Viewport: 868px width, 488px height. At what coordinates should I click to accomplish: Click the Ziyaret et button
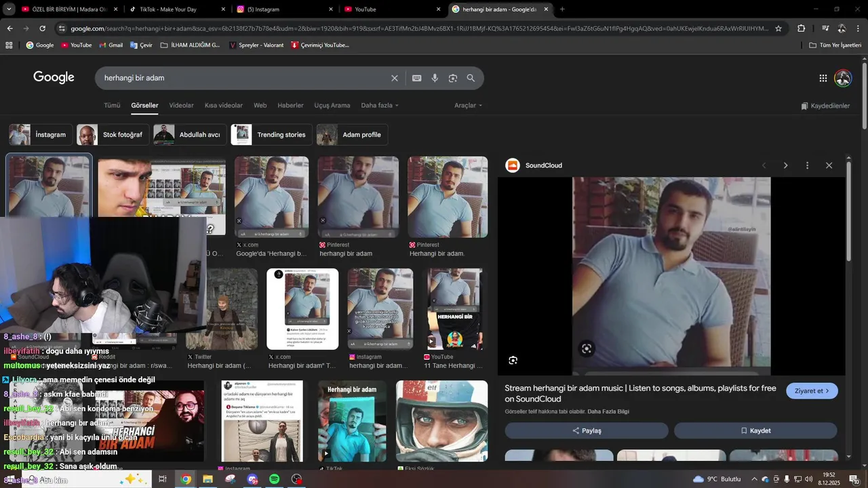[812, 391]
